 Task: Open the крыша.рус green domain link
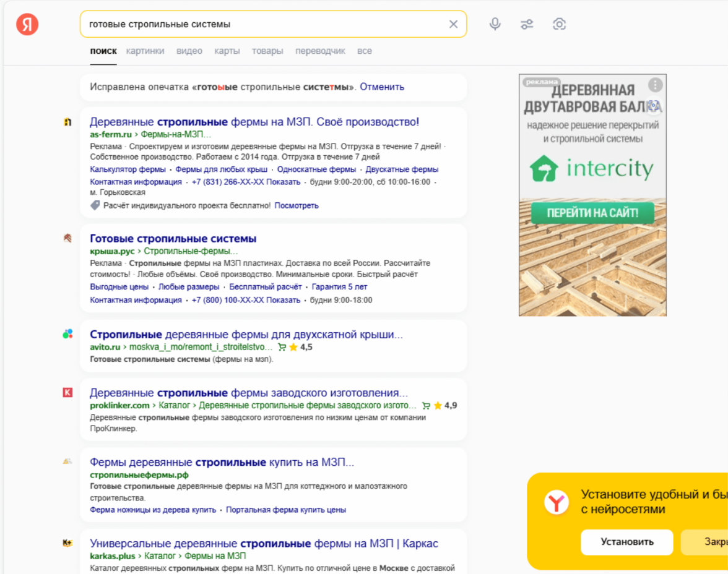point(112,251)
